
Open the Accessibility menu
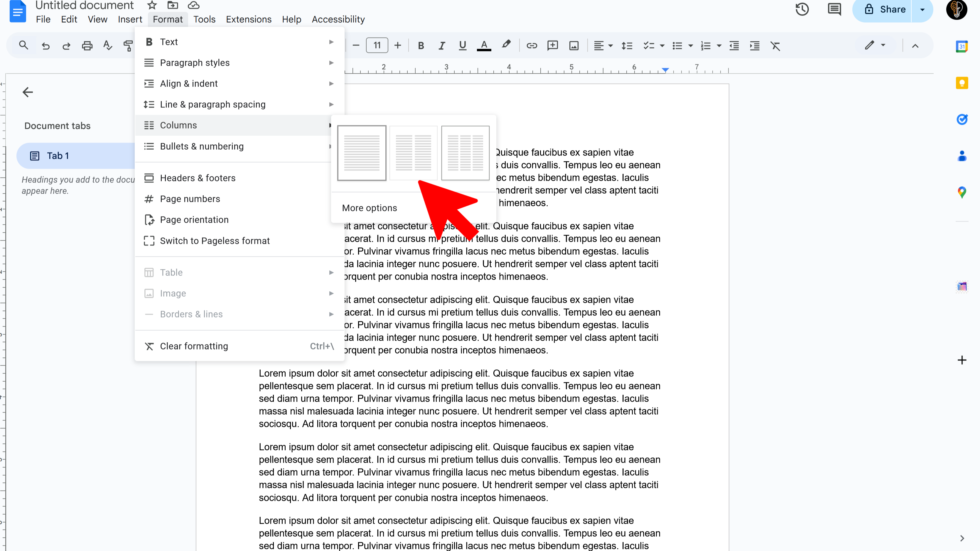338,19
